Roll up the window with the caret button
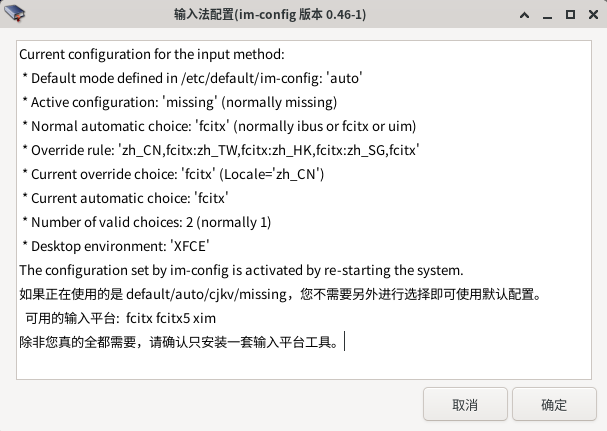The height and width of the screenshot is (431, 607). coord(524,15)
